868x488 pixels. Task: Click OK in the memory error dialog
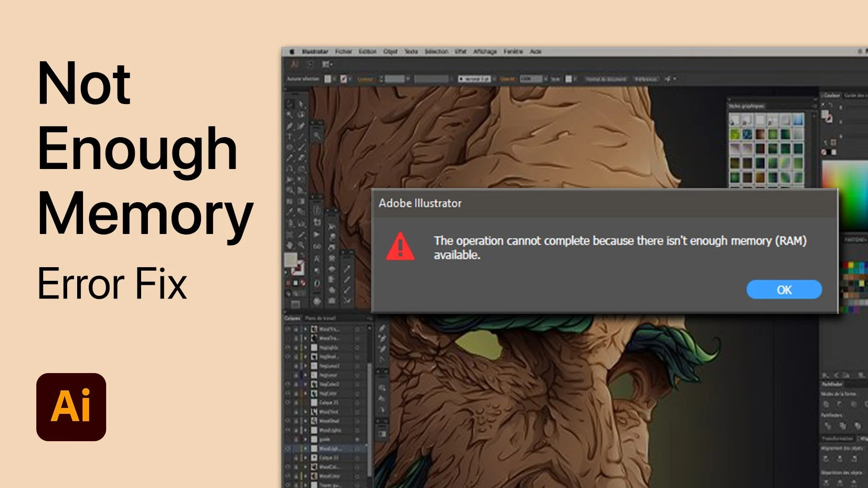tap(784, 289)
